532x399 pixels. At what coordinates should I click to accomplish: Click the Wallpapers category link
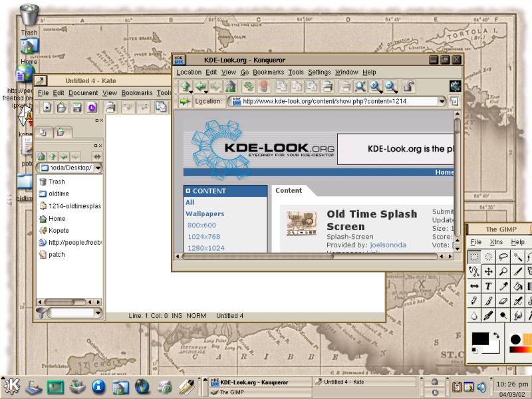click(x=205, y=213)
